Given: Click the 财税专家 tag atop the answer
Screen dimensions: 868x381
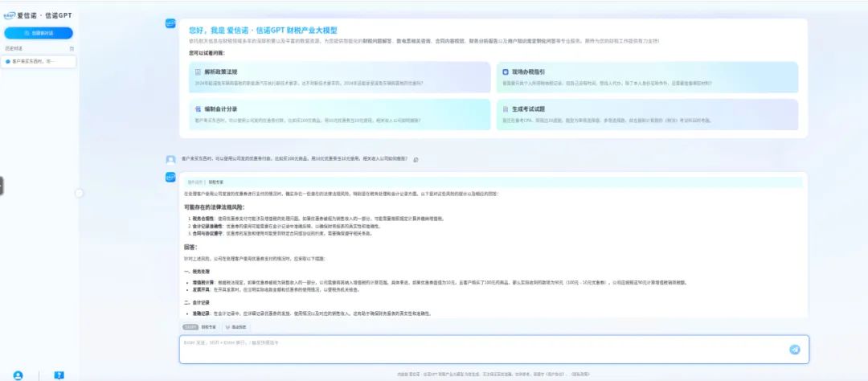Looking at the screenshot, I should [x=216, y=182].
